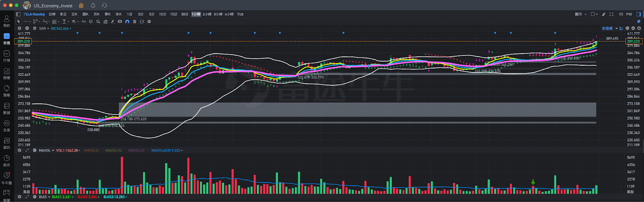Toggle MAVOL20 line visibility
Image resolution: width=644 pixels, height=202 pixels.
pyautogui.click(x=136, y=150)
